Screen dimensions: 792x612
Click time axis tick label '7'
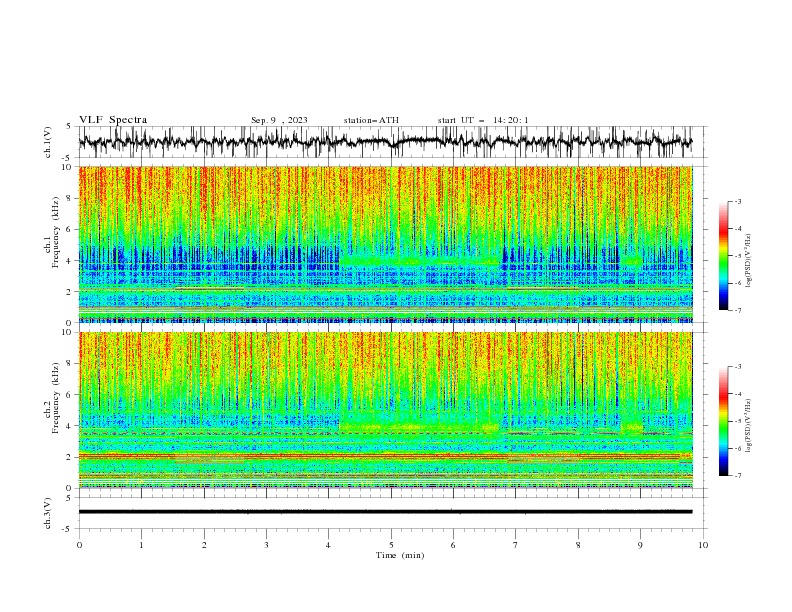[516, 545]
